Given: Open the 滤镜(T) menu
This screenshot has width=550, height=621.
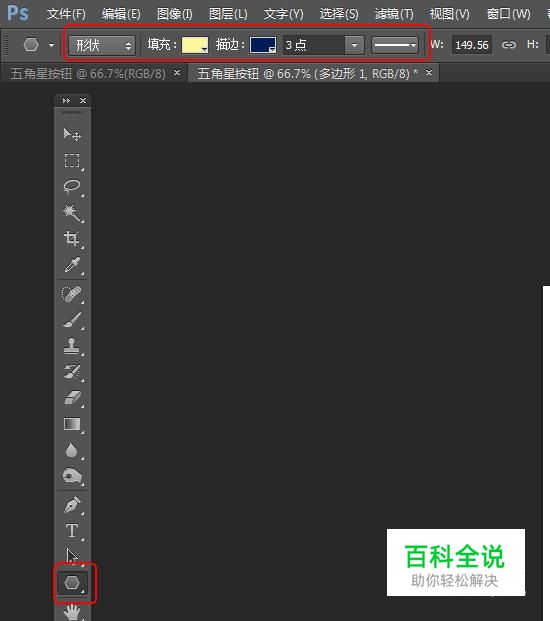Looking at the screenshot, I should pyautogui.click(x=394, y=14).
